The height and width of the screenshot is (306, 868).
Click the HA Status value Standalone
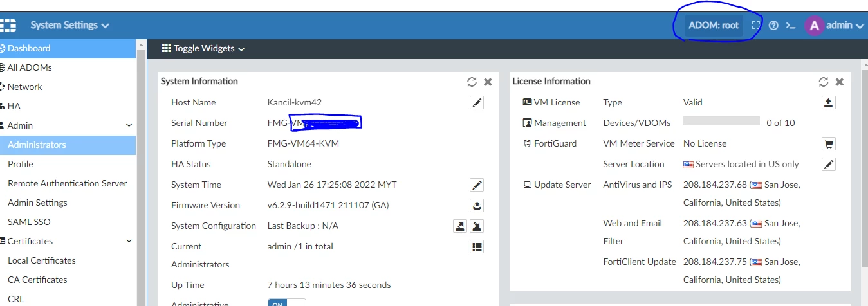click(x=290, y=164)
